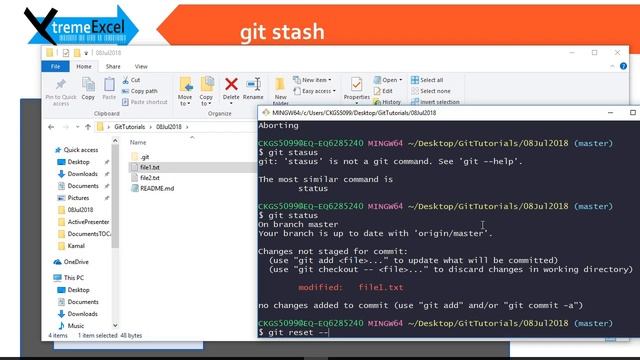Image resolution: width=640 pixels, height=360 pixels.
Task: Open Documents under Quick access
Action: [83, 186]
